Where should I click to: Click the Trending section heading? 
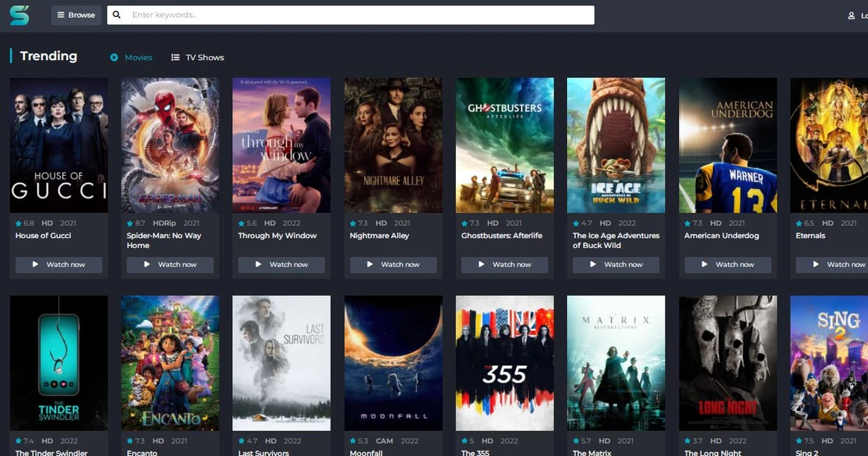[x=48, y=56]
